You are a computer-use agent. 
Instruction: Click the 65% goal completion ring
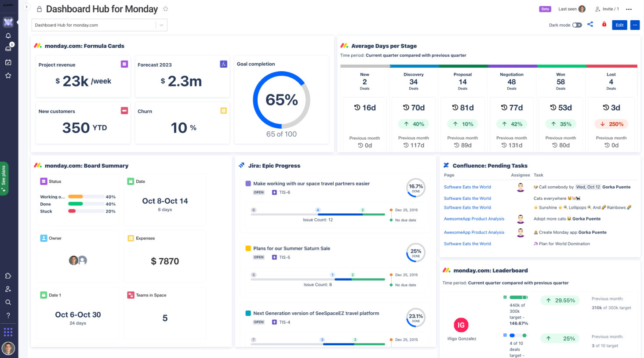click(x=281, y=100)
